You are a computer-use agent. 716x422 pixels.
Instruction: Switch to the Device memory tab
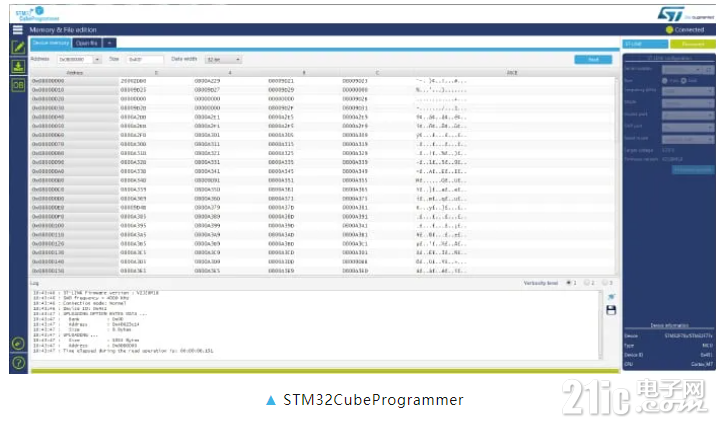click(51, 43)
